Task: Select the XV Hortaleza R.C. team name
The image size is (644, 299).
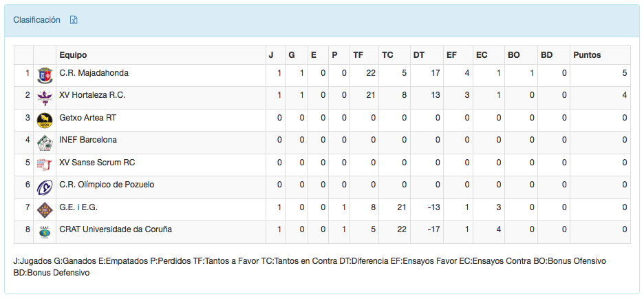Action: (92, 95)
